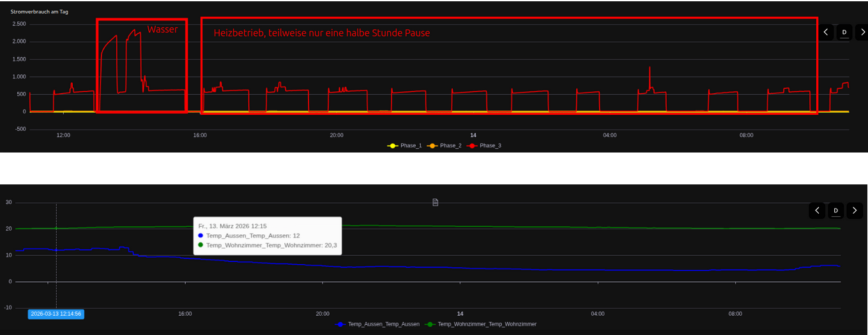Click the document icon above temperature chart
This screenshot has width=868, height=335.
click(x=435, y=202)
